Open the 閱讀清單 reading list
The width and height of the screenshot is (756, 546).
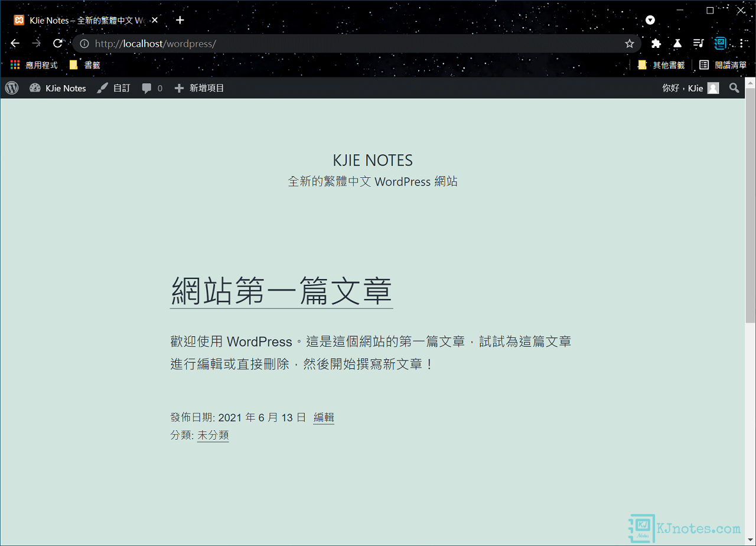click(x=724, y=65)
